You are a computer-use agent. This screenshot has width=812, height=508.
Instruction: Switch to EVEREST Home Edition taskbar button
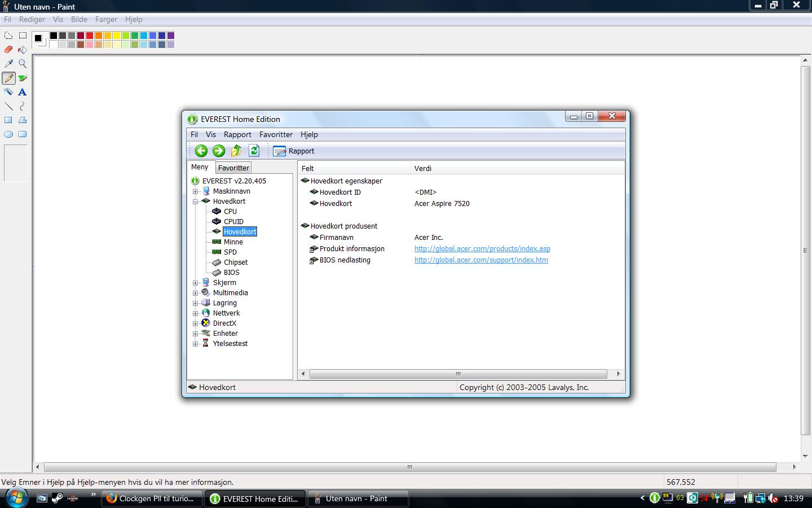pyautogui.click(x=256, y=498)
